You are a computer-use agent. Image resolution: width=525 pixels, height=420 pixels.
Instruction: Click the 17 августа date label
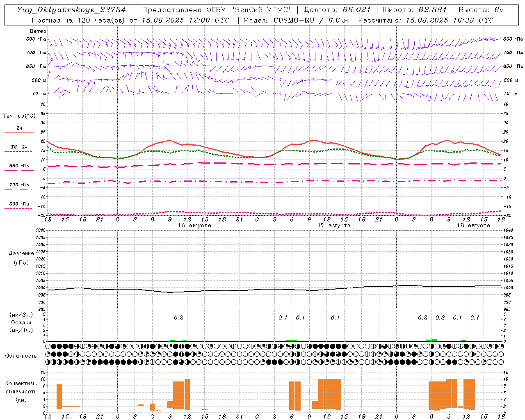pos(334,226)
